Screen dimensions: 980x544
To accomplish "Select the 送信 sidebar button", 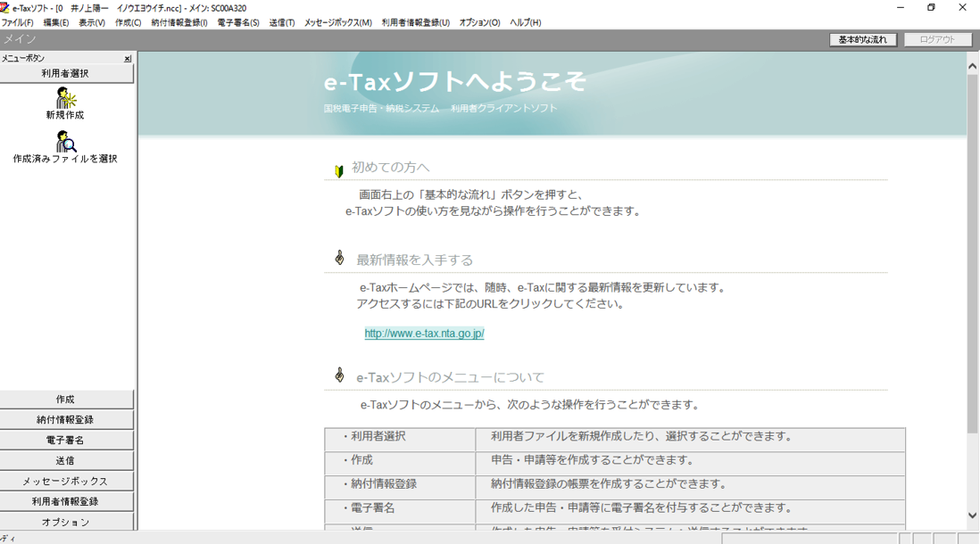I will point(66,461).
